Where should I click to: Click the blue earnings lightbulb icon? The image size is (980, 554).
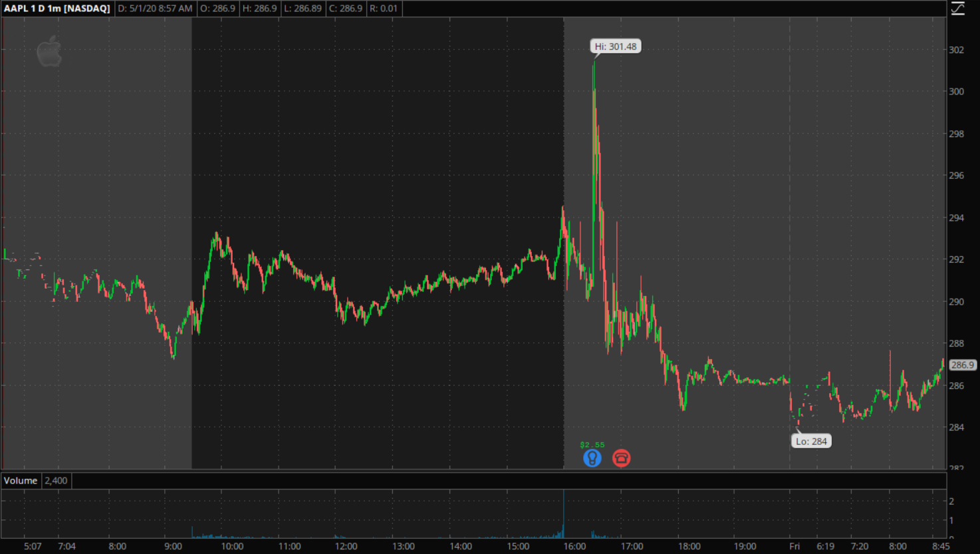click(x=592, y=458)
